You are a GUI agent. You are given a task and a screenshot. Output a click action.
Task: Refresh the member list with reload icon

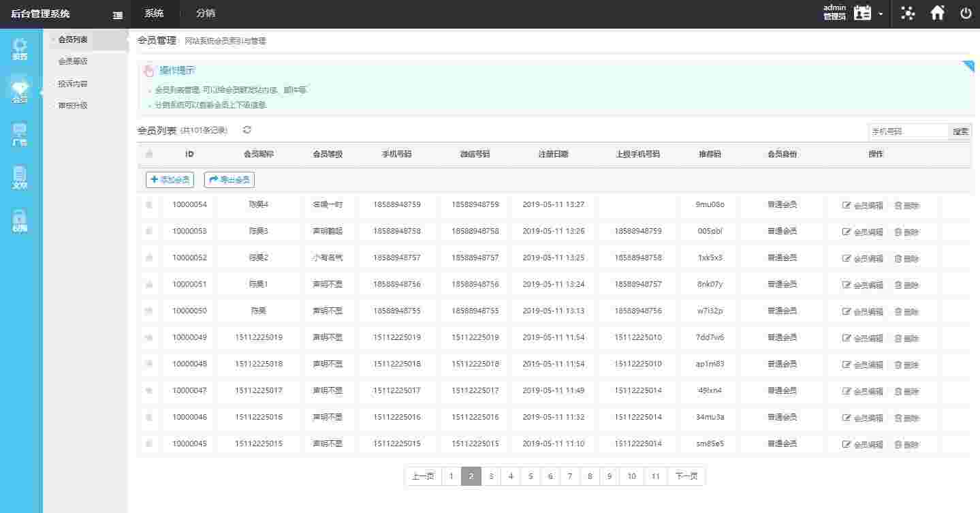point(247,130)
